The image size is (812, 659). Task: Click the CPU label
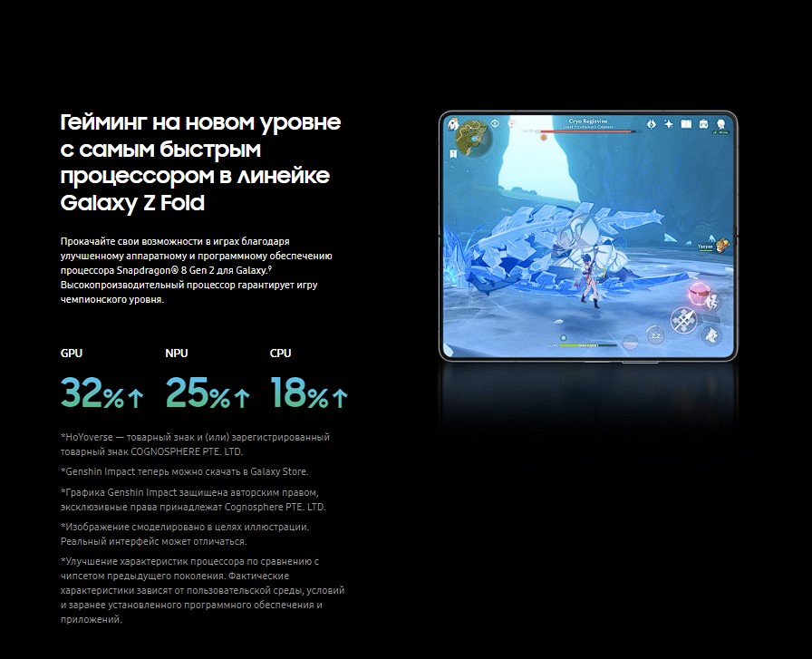(x=281, y=353)
